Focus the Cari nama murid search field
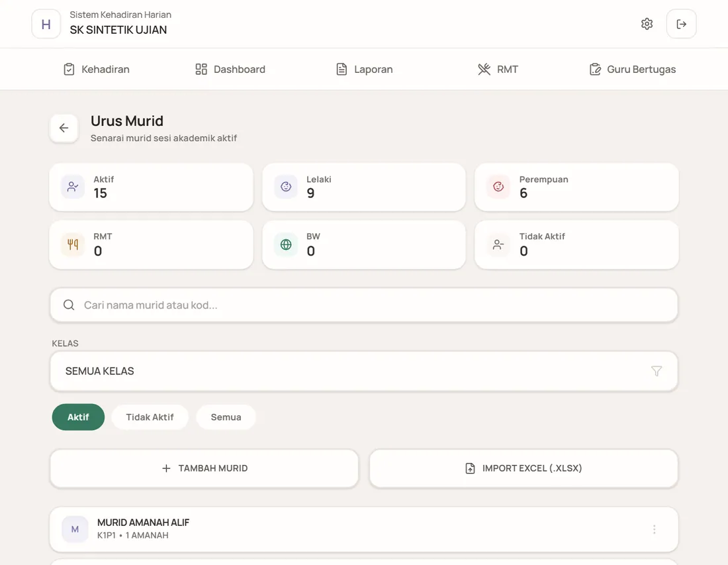This screenshot has width=728, height=565. tap(364, 305)
